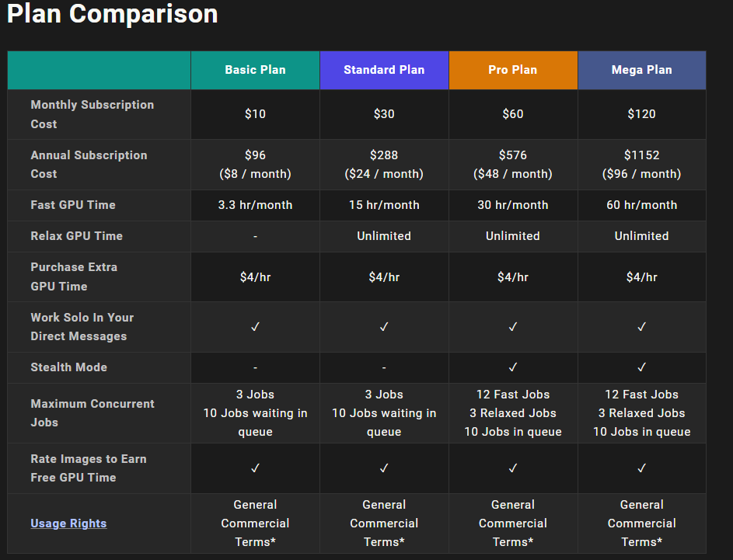Click the Annual Subscription Cost row label
The height and width of the screenshot is (560, 733).
89,165
